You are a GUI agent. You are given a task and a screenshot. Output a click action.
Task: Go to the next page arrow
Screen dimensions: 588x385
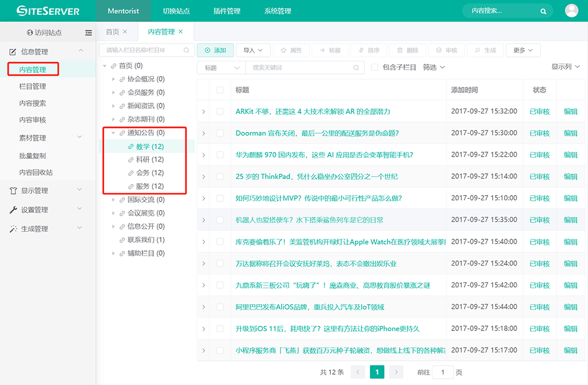pos(396,372)
